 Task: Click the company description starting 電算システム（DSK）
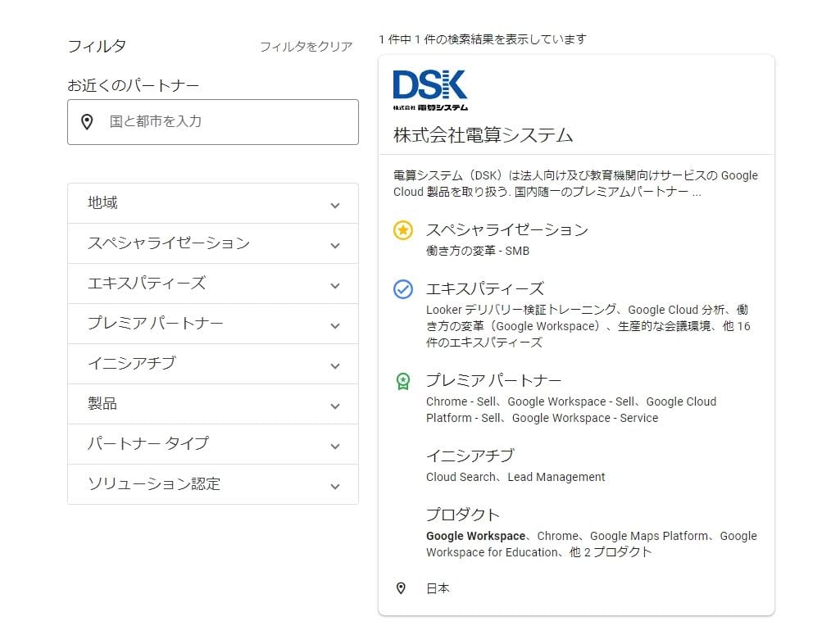point(575,184)
